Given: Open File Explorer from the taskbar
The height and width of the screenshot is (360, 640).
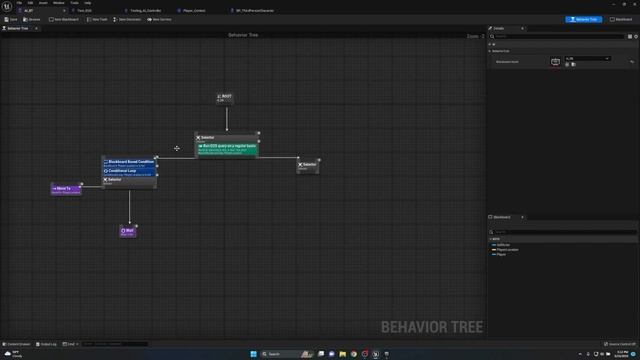Looking at the screenshot, I should [x=342, y=354].
